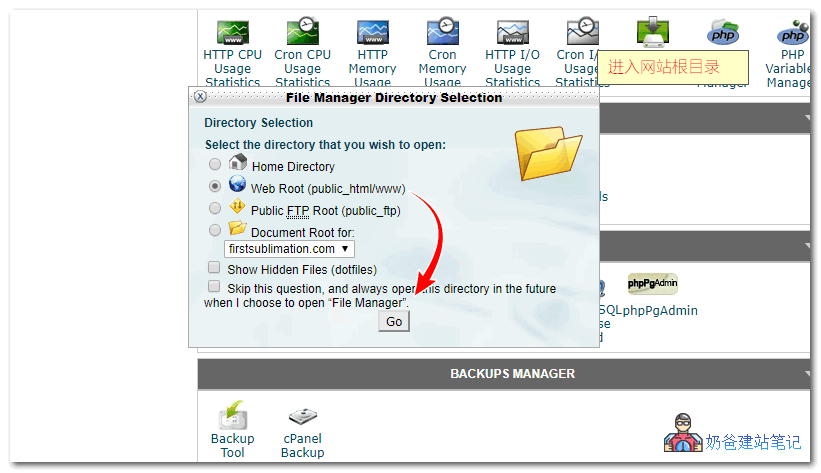Viewport: 821px width, 473px height.
Task: Open Cron CPU Usage Statistics icon
Action: coord(302,33)
